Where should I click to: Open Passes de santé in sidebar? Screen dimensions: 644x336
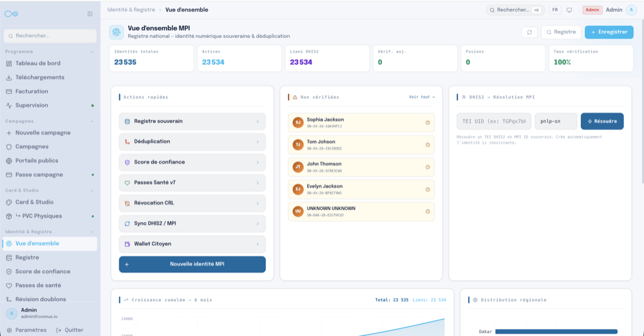point(50,285)
